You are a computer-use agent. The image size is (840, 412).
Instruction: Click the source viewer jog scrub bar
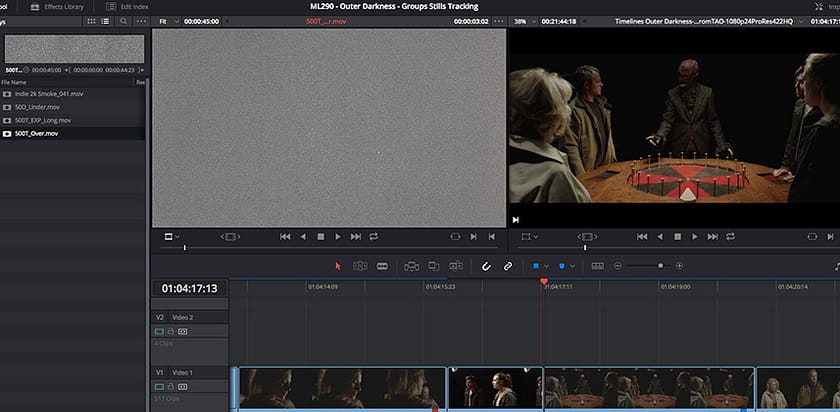(329, 248)
